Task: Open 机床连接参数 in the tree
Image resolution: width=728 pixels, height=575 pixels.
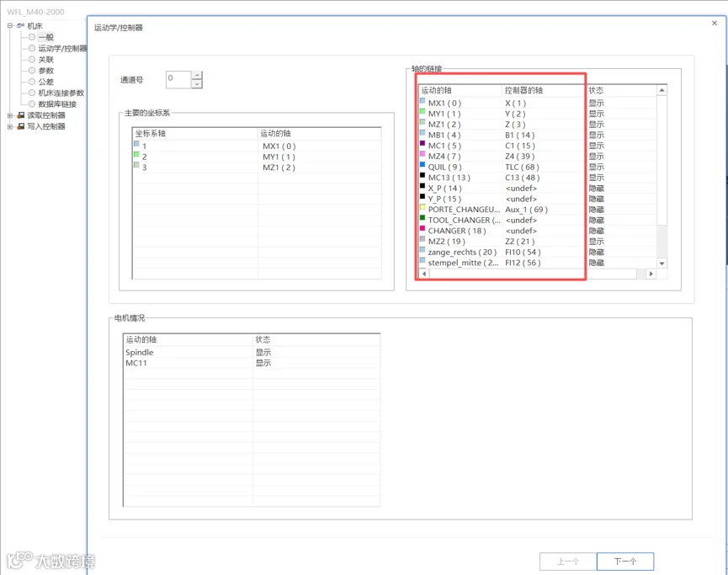Action: (x=61, y=93)
